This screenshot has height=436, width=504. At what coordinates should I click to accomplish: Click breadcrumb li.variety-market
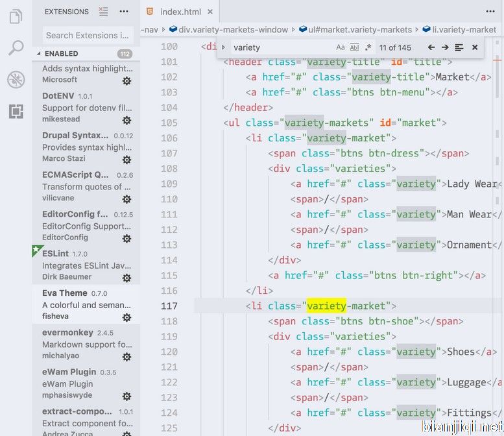(460, 30)
